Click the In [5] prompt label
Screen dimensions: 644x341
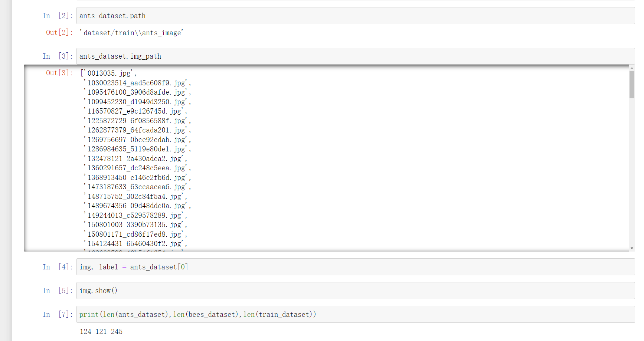58,291
